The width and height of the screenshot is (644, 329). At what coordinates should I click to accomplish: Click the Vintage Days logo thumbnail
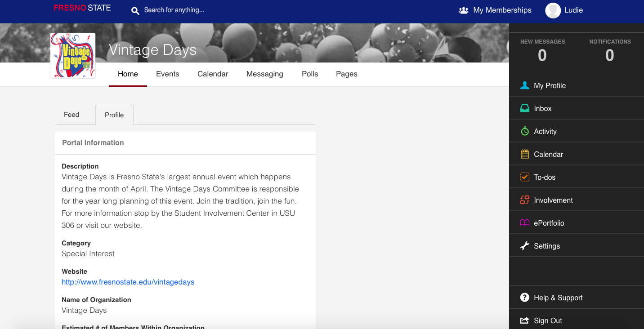pyautogui.click(x=73, y=56)
